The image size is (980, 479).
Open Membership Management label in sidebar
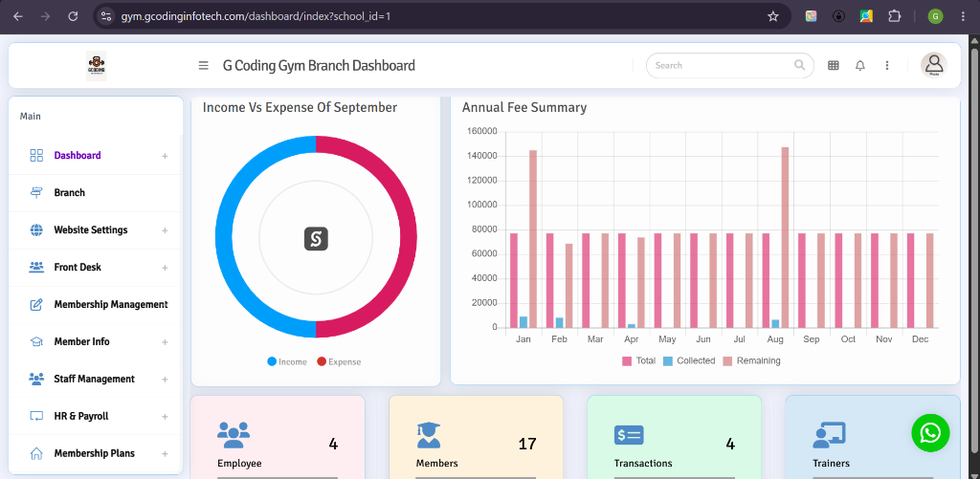tap(111, 304)
